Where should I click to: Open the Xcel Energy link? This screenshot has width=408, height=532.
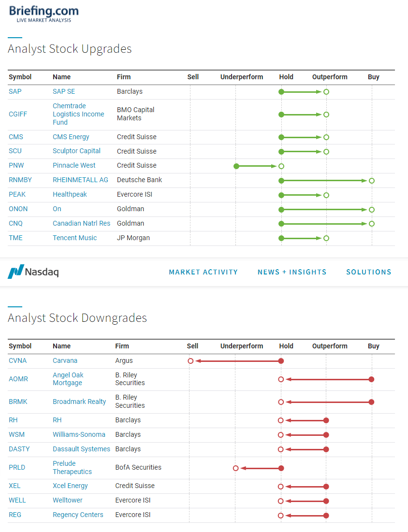[x=70, y=486]
